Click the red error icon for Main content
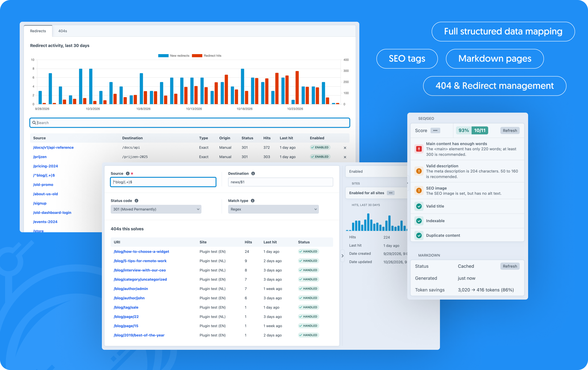 (419, 149)
